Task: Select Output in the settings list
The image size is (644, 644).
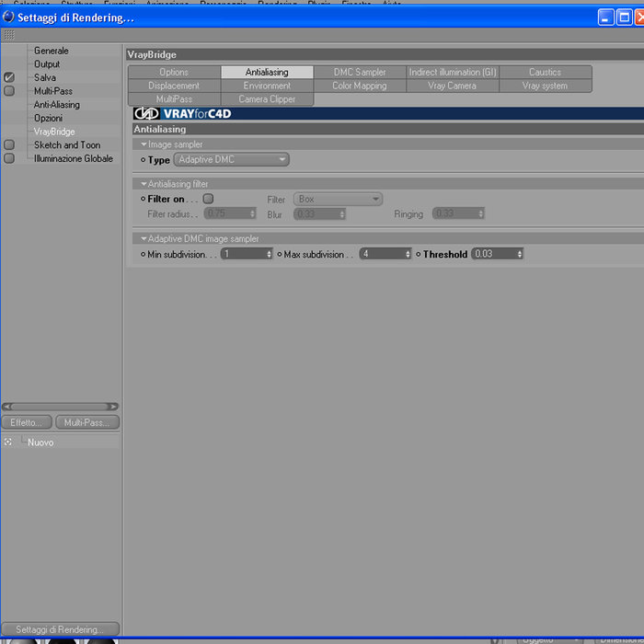Action: point(47,64)
